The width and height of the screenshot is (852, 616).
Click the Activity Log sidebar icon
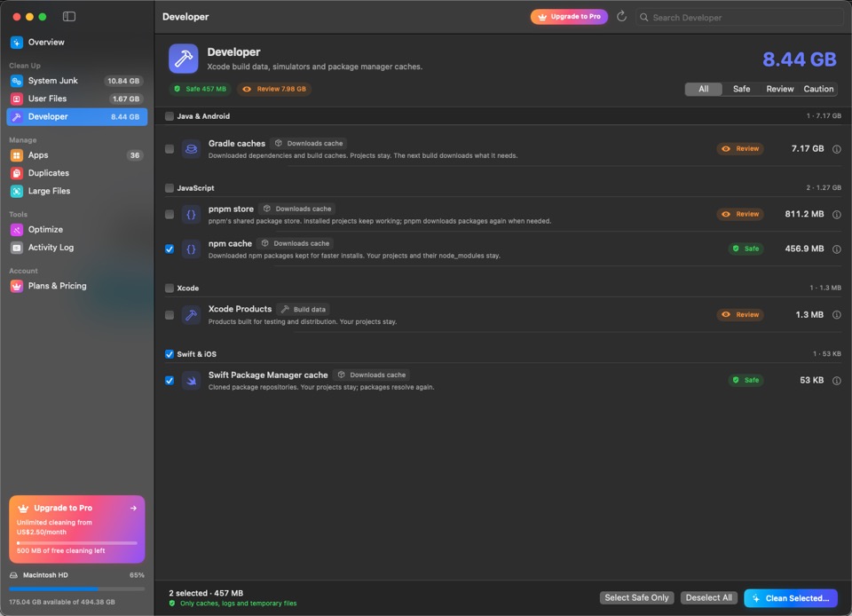(17, 248)
